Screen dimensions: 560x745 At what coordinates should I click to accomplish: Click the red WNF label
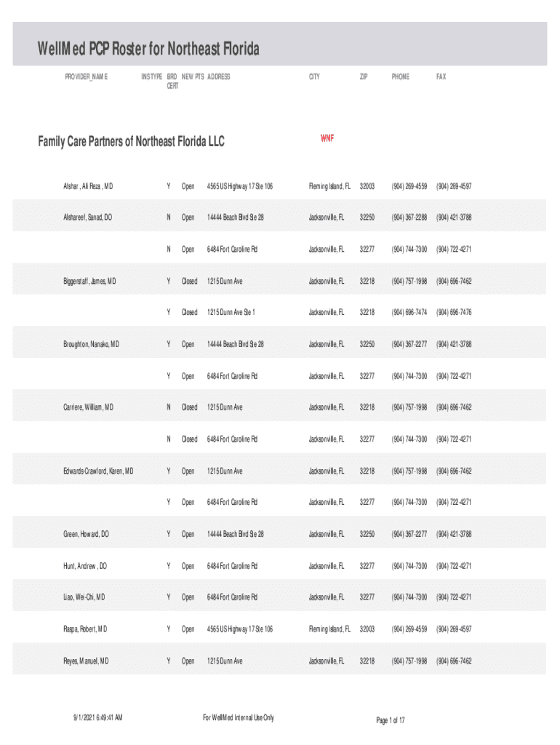327,138
